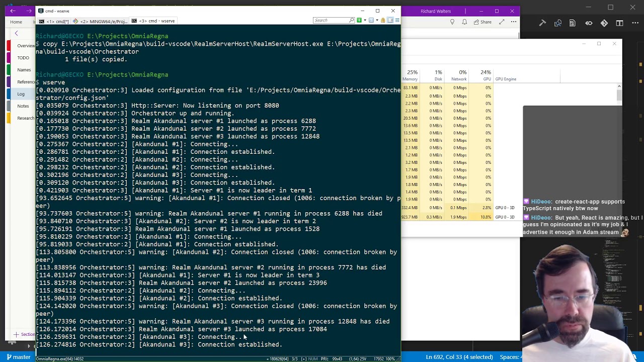This screenshot has height=362, width=644.
Task: Open the new console dropdown arrow
Action: (364, 21)
